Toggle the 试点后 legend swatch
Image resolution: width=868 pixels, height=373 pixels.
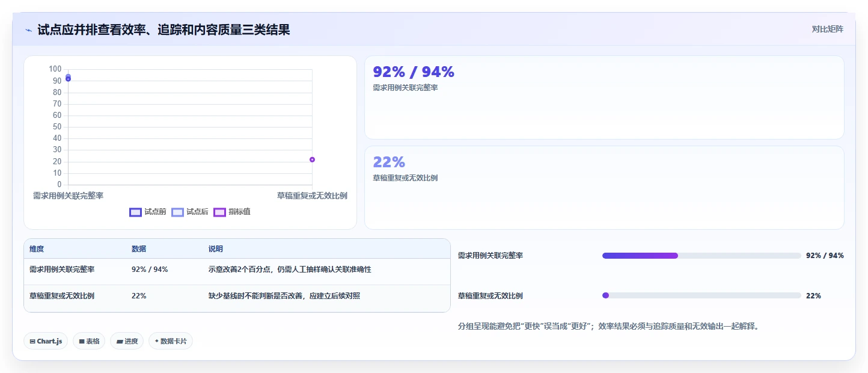(x=177, y=212)
